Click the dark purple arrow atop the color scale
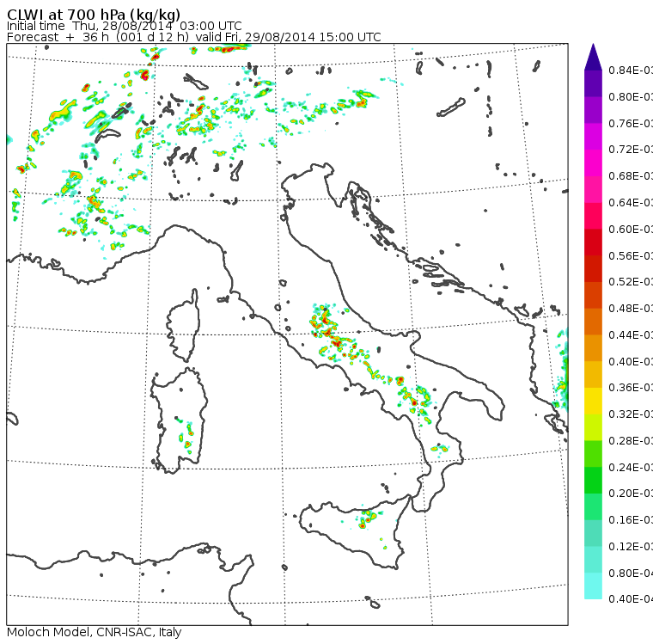The image size is (653, 644). tap(593, 57)
